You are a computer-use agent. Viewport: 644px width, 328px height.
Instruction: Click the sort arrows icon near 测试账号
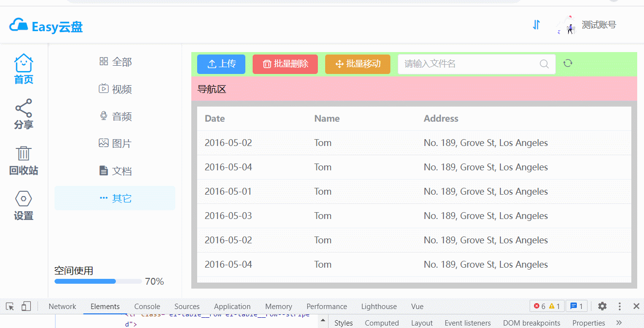click(536, 24)
